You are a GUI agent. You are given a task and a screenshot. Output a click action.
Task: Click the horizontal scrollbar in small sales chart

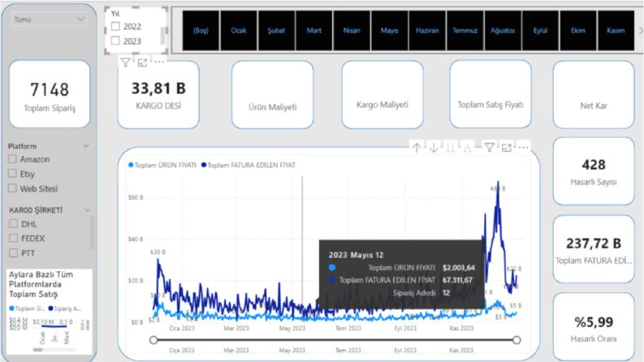pyautogui.click(x=38, y=350)
